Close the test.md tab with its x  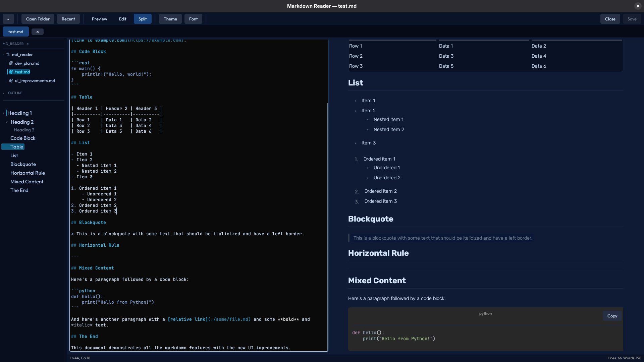[37, 31]
